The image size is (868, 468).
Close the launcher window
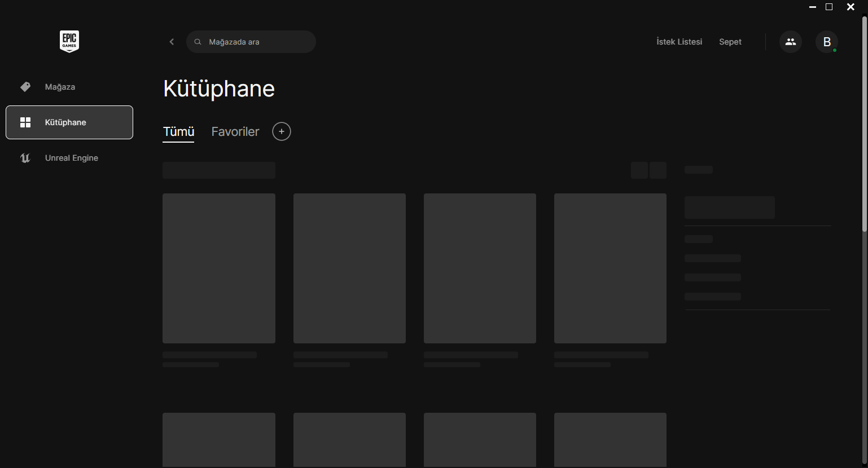[851, 7]
